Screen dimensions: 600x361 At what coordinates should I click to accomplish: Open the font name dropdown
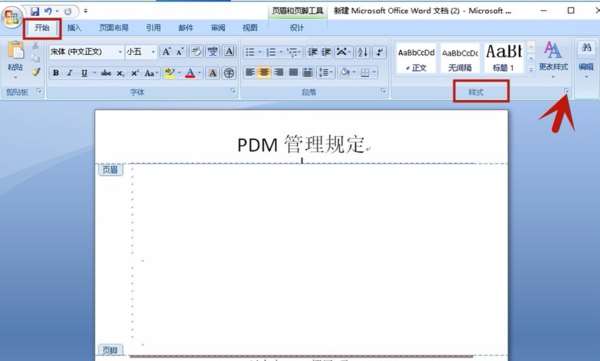(120, 52)
